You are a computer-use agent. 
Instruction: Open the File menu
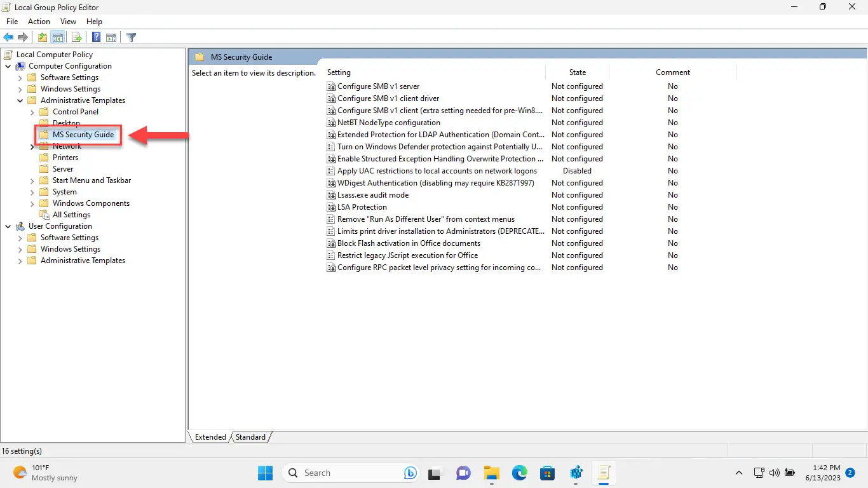[12, 22]
